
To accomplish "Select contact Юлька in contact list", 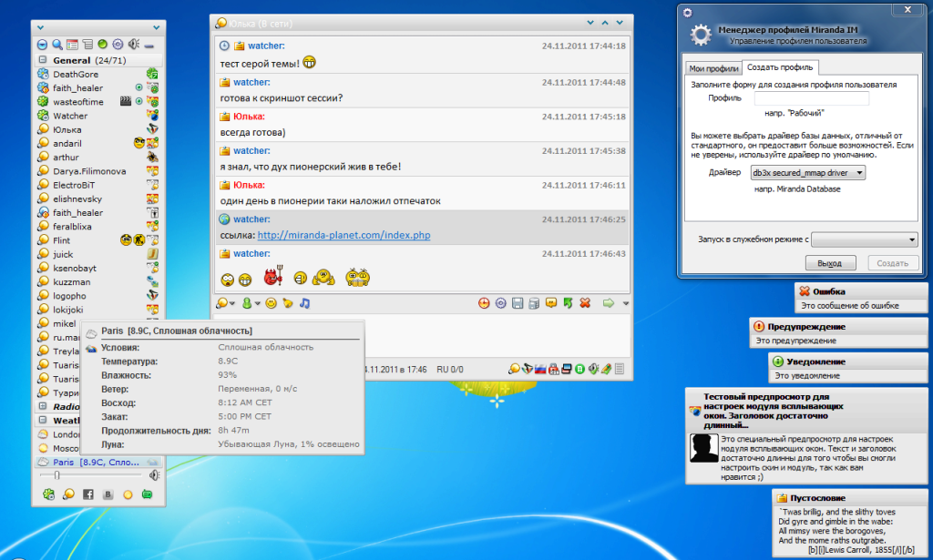I will click(x=97, y=129).
